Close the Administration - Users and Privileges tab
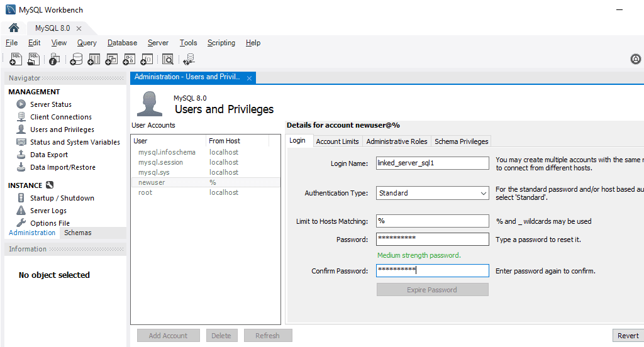Viewport: 644px width, 347px height. [249, 78]
